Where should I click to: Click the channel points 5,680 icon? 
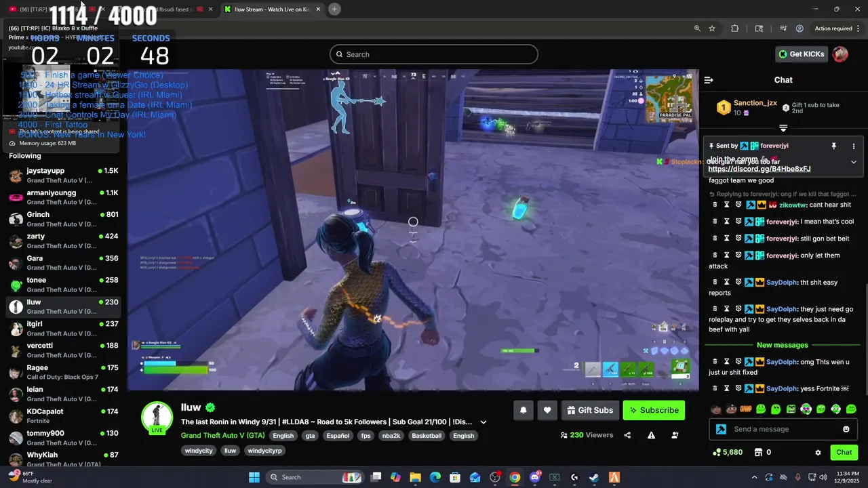tap(717, 452)
